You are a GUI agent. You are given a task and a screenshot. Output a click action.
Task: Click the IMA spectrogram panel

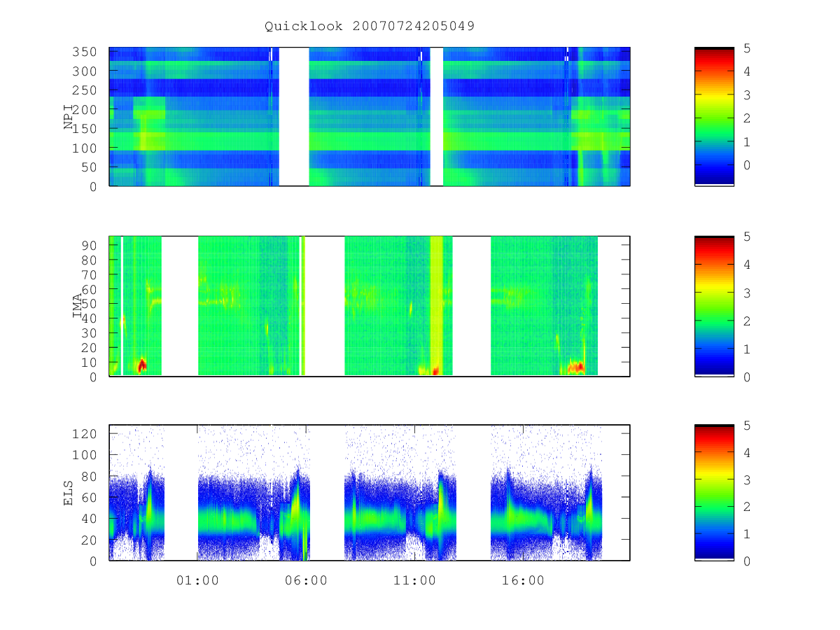(370, 307)
